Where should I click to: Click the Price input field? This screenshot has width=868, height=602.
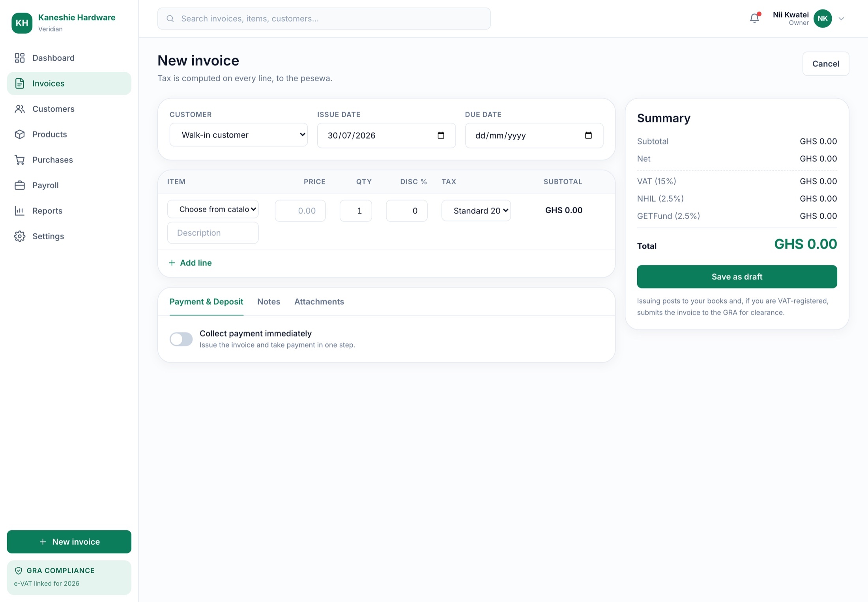(x=300, y=211)
